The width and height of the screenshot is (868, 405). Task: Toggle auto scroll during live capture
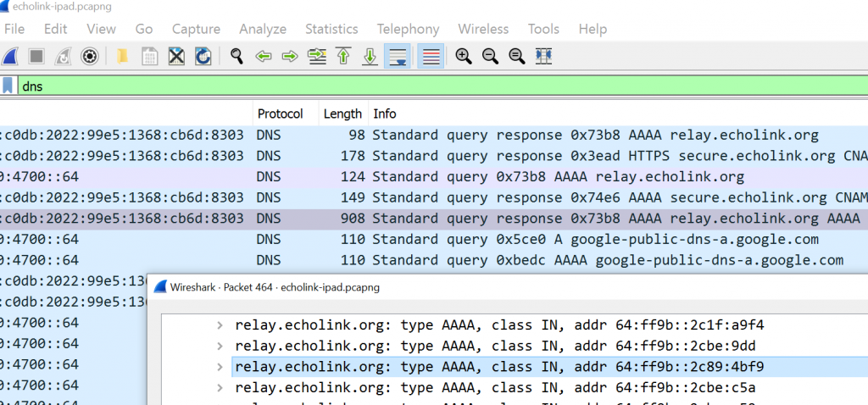click(x=397, y=57)
